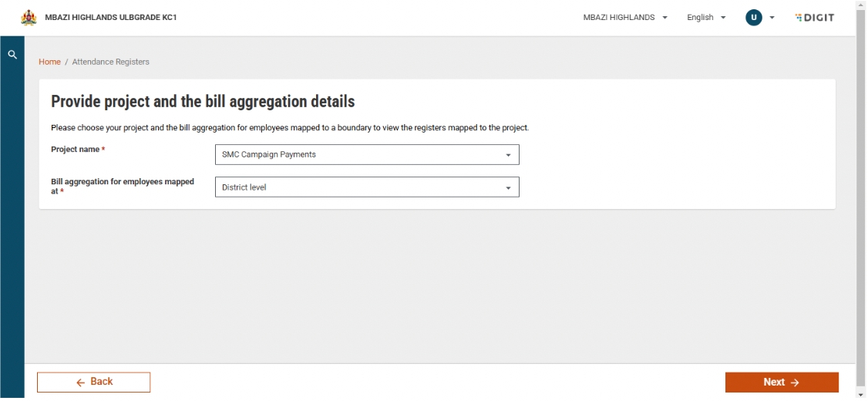Click the MBAZI HIGHLANDS ULBGRADE KC1 header title
Image resolution: width=868 pixels, height=401 pixels.
click(x=111, y=18)
